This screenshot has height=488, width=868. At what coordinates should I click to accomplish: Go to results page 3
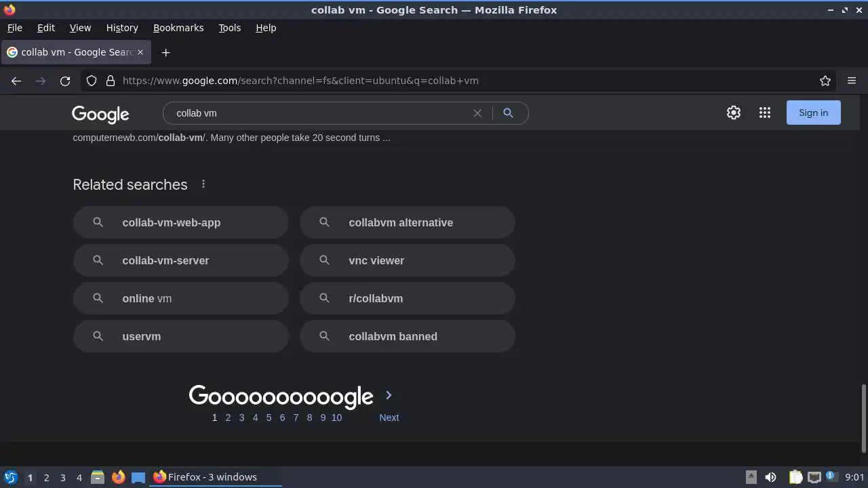[241, 418]
